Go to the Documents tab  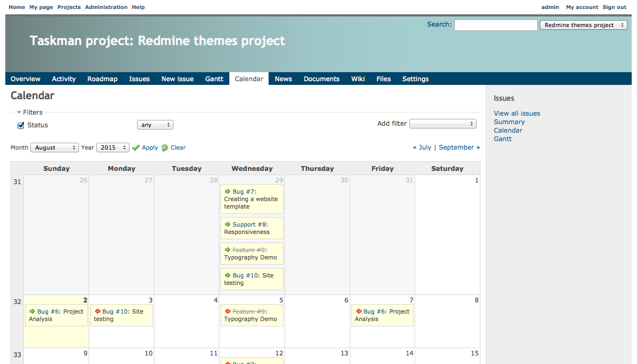[x=322, y=79]
